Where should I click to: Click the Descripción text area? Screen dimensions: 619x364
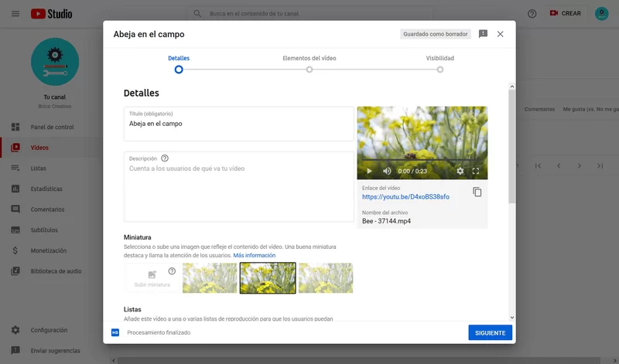click(239, 186)
